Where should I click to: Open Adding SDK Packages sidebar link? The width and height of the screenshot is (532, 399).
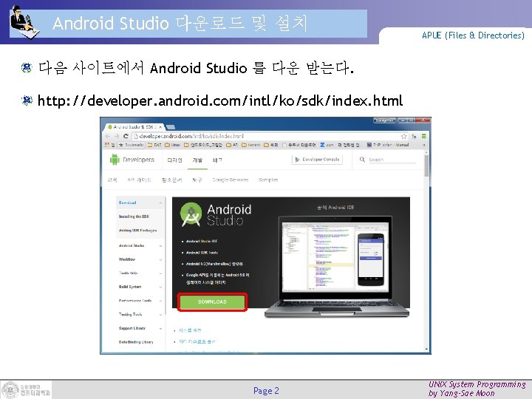pos(137,231)
